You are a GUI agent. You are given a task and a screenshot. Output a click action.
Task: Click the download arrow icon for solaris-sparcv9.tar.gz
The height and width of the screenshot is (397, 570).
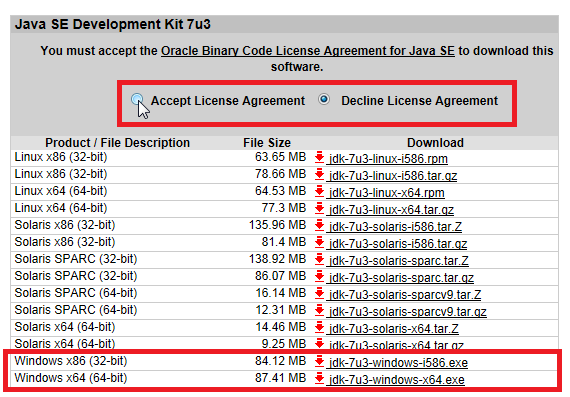[x=320, y=310]
